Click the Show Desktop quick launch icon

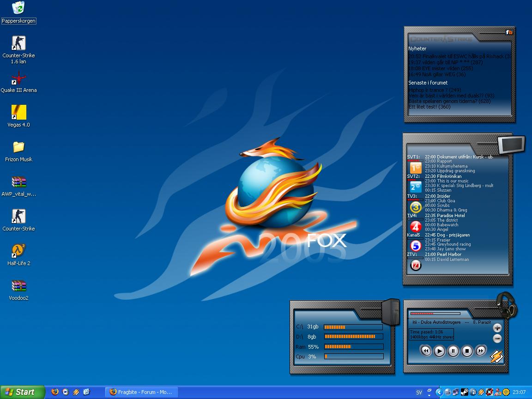[x=86, y=392]
